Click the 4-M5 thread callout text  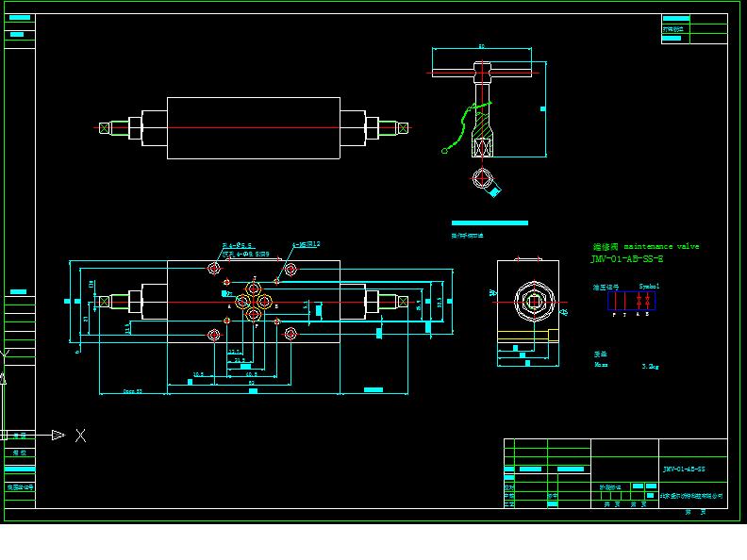click(306, 244)
